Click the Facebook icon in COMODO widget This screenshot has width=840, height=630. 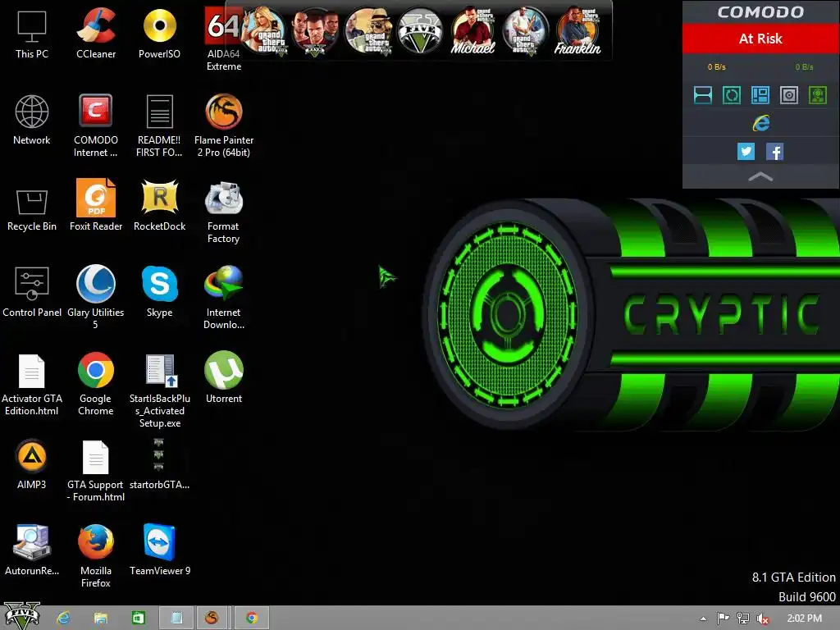point(774,152)
